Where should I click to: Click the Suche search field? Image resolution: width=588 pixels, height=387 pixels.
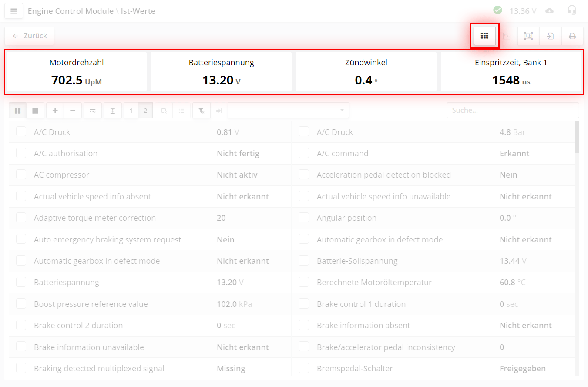(x=512, y=111)
